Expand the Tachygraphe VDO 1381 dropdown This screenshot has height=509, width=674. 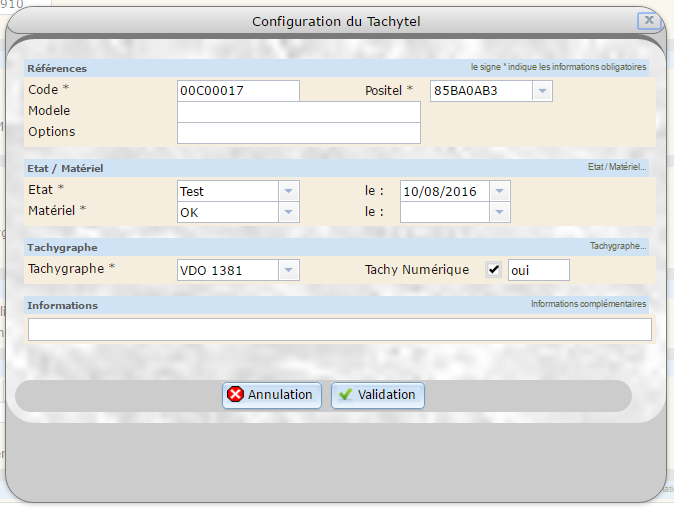(x=288, y=270)
